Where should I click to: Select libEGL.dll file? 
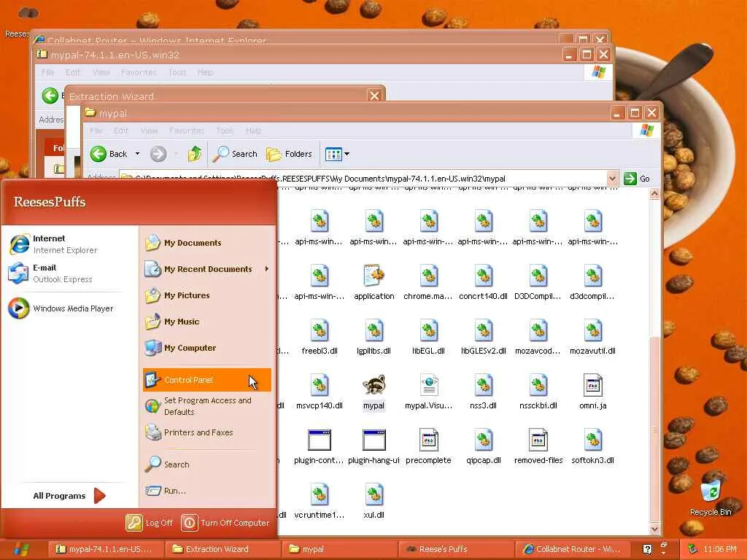click(x=428, y=337)
